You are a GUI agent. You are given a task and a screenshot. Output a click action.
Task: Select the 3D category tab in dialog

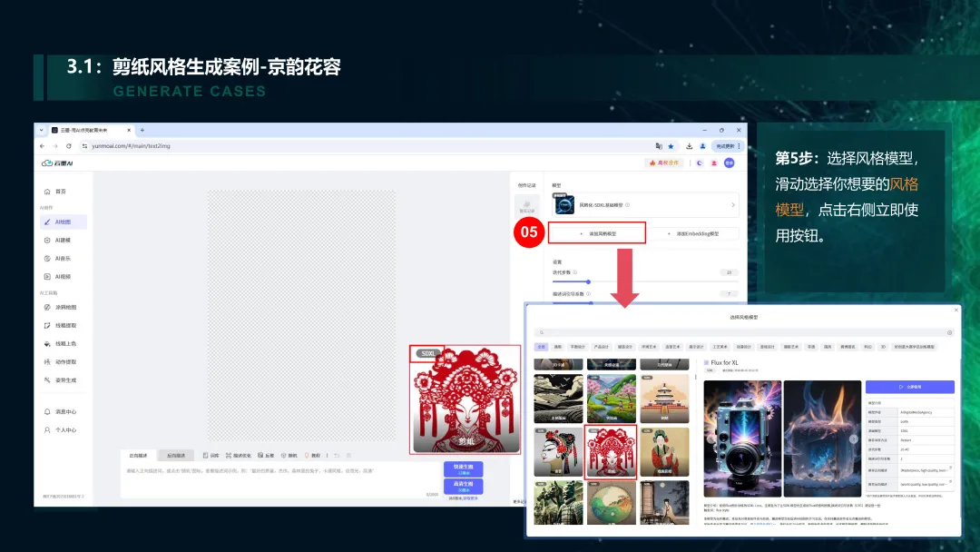883,347
